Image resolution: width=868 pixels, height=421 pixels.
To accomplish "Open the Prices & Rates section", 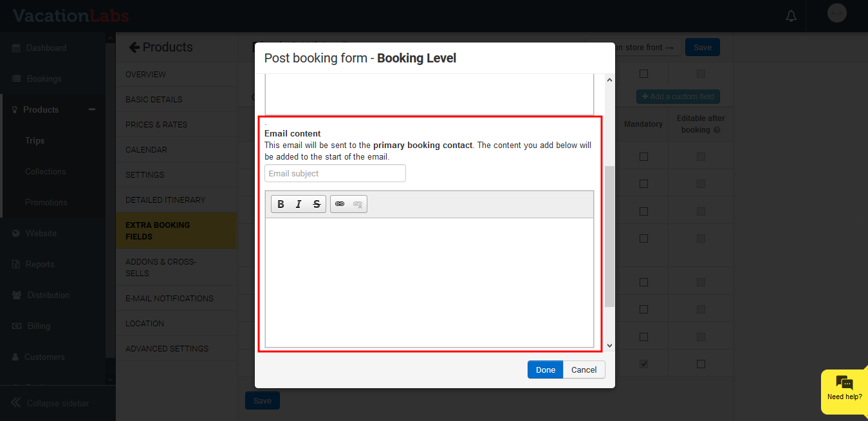I will tap(156, 125).
